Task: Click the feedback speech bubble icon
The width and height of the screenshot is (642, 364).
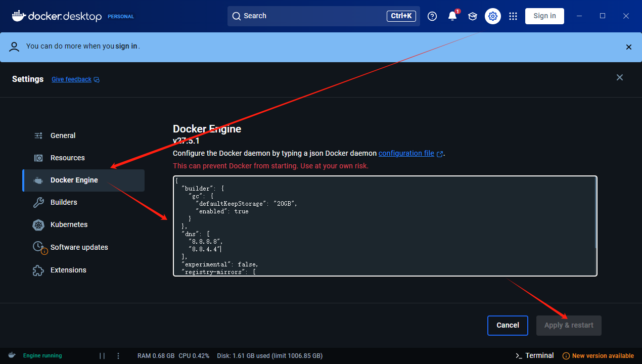Action: [x=97, y=80]
